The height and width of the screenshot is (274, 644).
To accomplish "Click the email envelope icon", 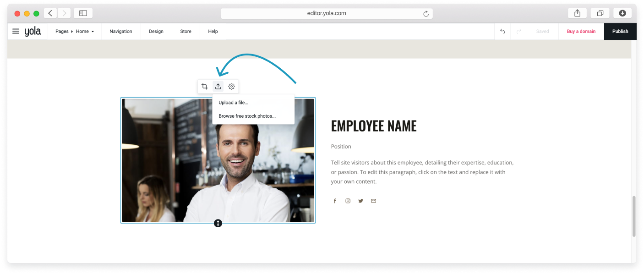I will click(x=373, y=201).
